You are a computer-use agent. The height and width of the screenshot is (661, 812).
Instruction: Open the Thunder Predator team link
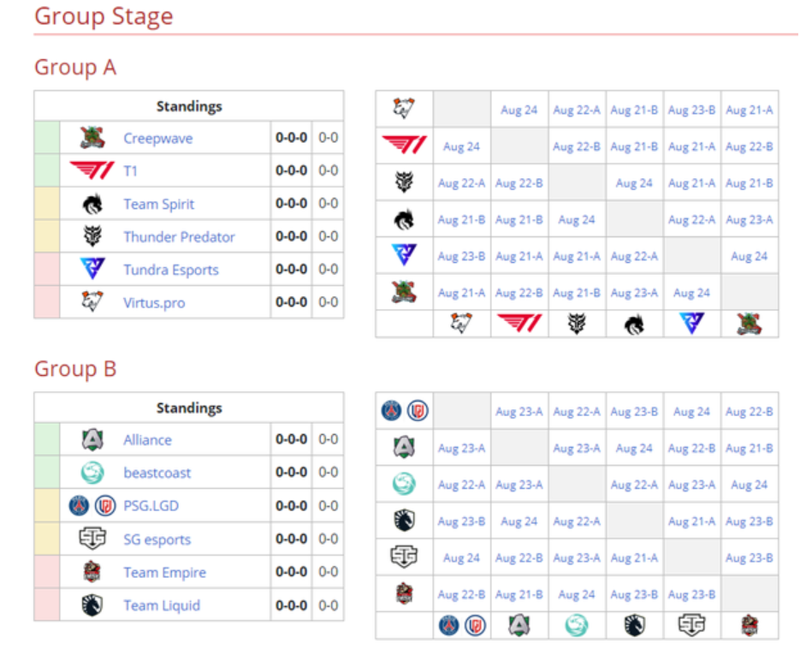(x=179, y=236)
